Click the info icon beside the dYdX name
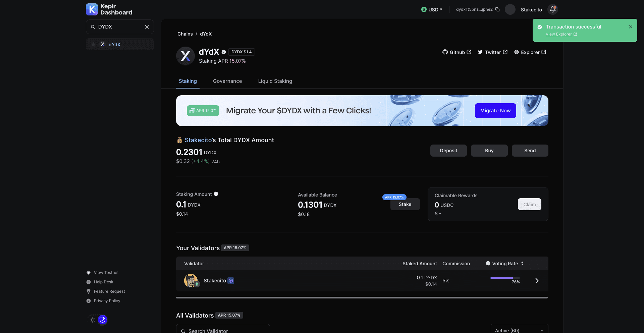The image size is (644, 333). coord(224,52)
